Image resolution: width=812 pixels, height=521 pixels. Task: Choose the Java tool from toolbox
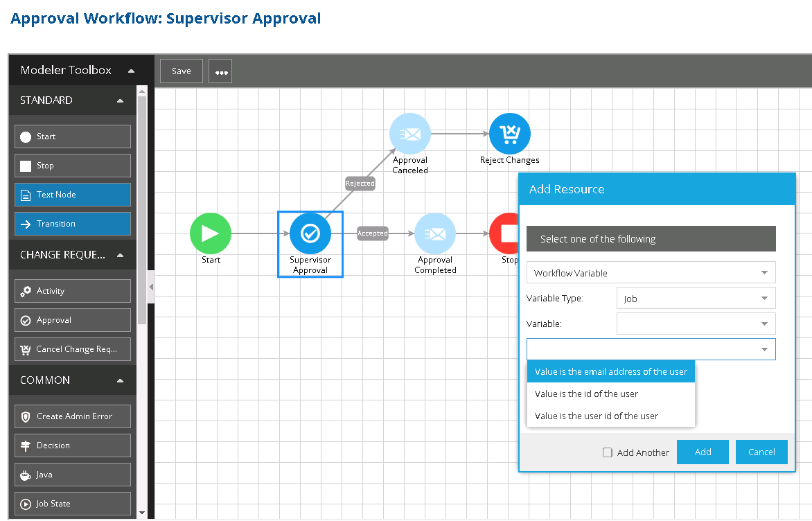pyautogui.click(x=73, y=475)
